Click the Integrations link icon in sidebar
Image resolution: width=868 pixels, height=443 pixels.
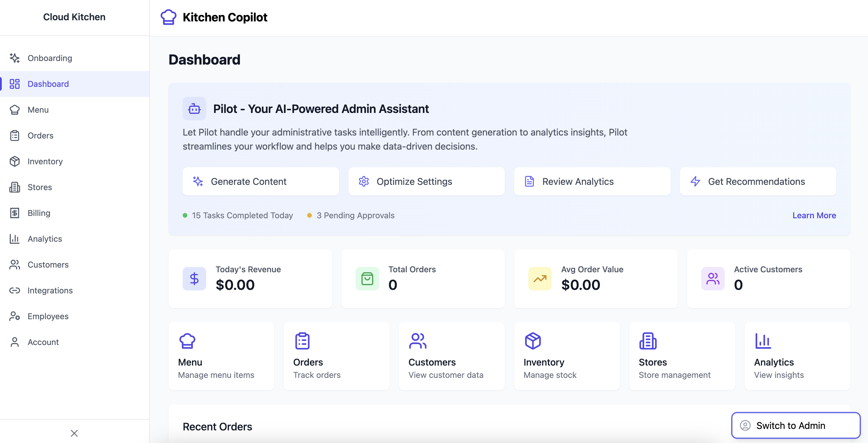pyautogui.click(x=14, y=290)
